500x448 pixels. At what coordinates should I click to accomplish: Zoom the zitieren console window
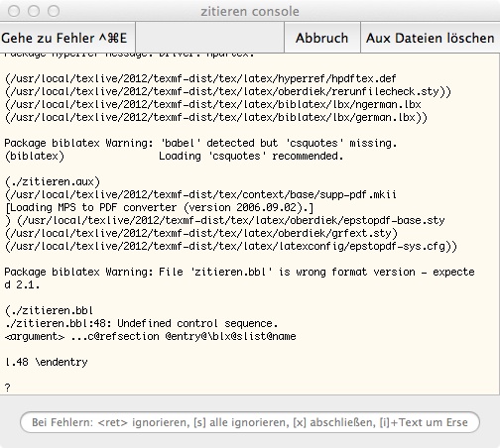(x=54, y=11)
